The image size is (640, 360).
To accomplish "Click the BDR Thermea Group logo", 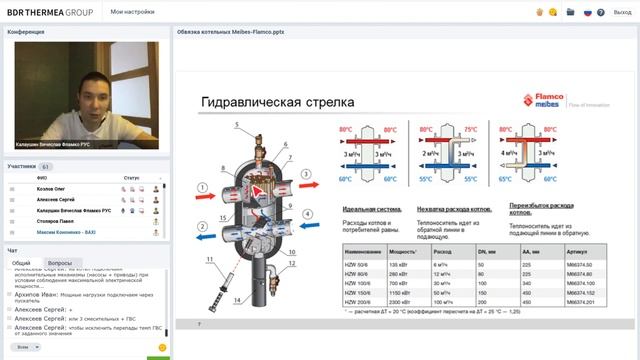I will tap(50, 12).
